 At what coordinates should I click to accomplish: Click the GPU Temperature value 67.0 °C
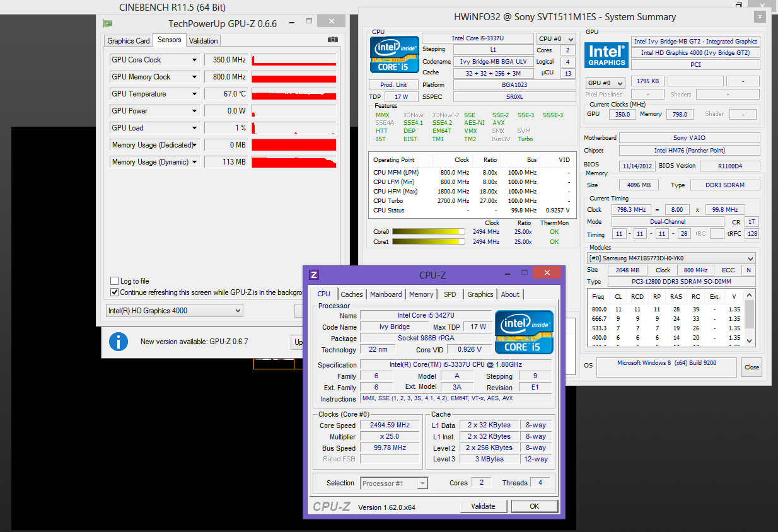tap(226, 94)
